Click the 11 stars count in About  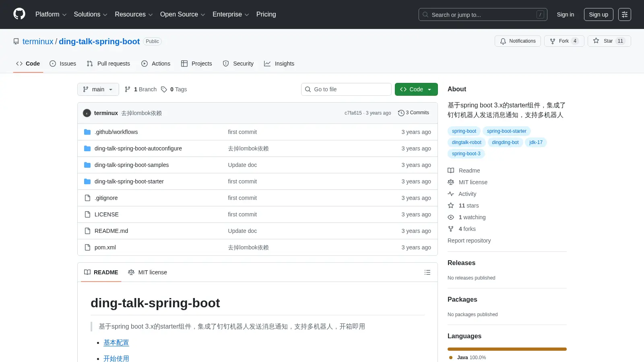click(469, 206)
